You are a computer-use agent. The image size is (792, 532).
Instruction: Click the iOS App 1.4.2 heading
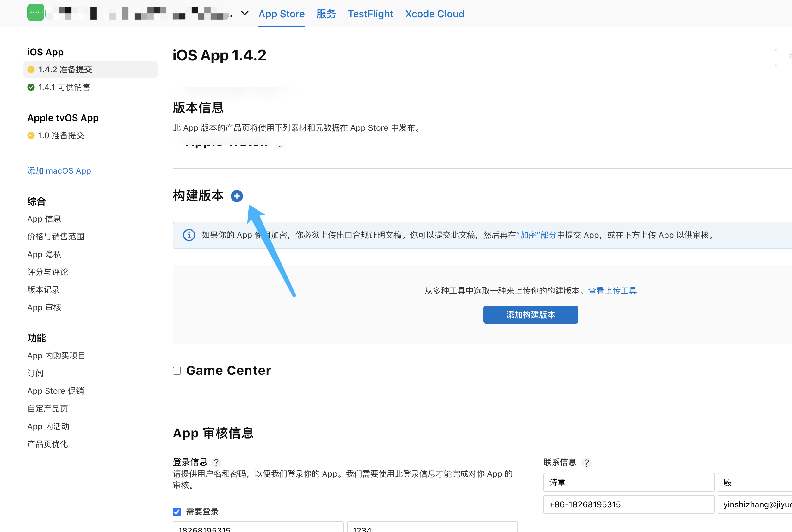pos(220,55)
